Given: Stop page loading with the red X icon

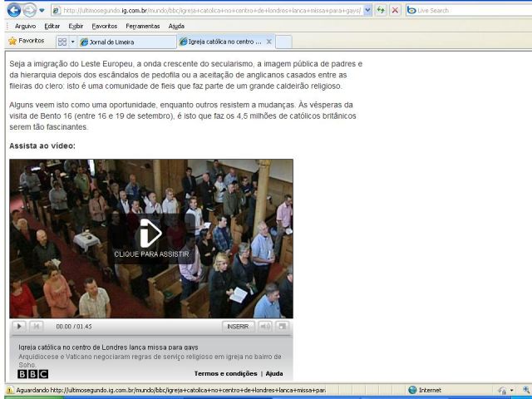Looking at the screenshot, I should (x=395, y=11).
